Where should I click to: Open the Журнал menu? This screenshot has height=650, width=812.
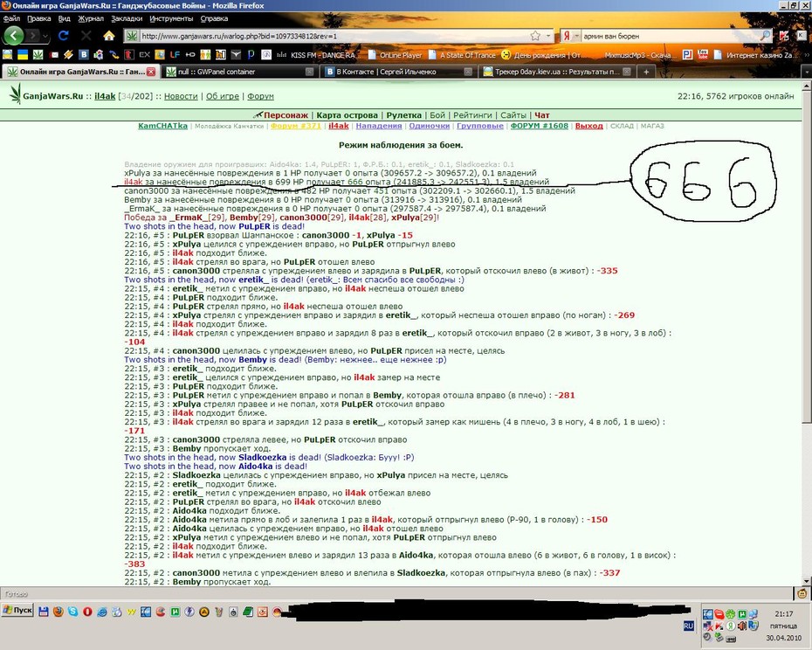point(91,18)
